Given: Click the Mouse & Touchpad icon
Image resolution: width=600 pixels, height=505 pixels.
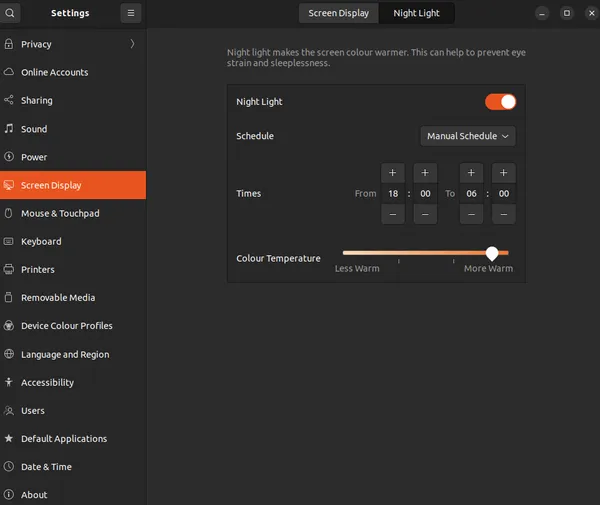Looking at the screenshot, I should [9, 213].
